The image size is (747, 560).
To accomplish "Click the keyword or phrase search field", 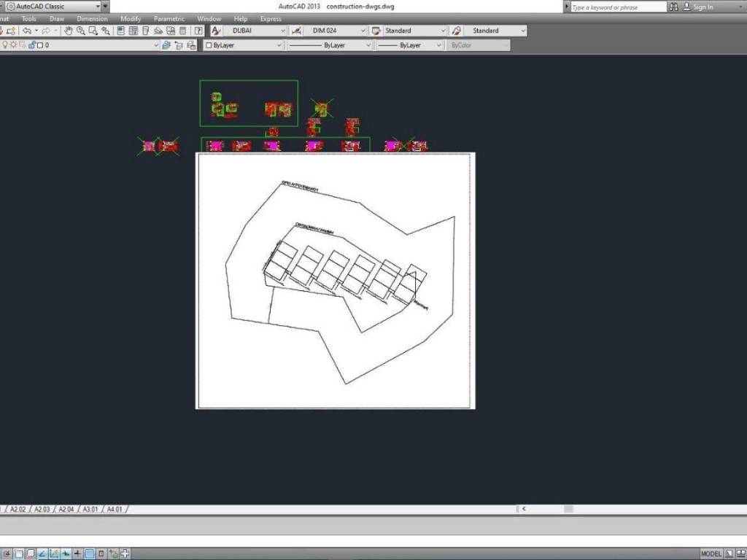I will 617,7.
